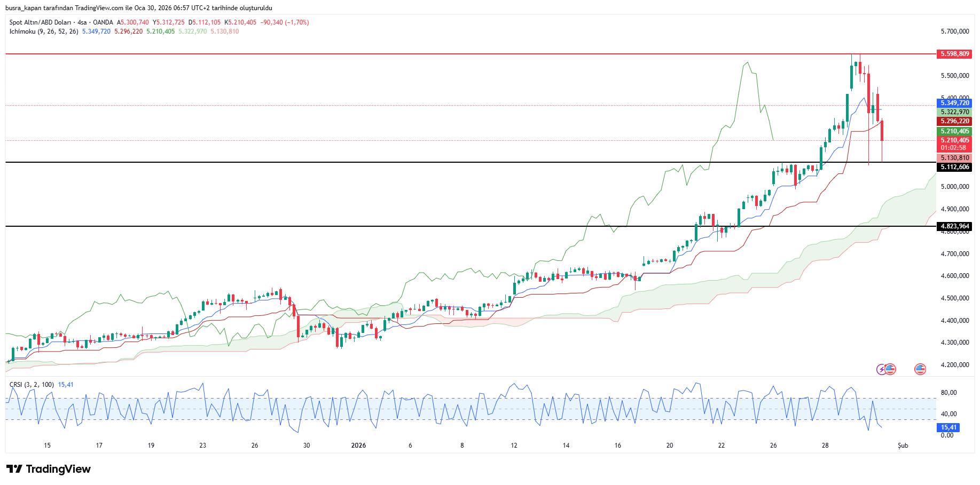Select the black 5.112,606 price axis label
Screen dimensions: 980x485
(954, 167)
